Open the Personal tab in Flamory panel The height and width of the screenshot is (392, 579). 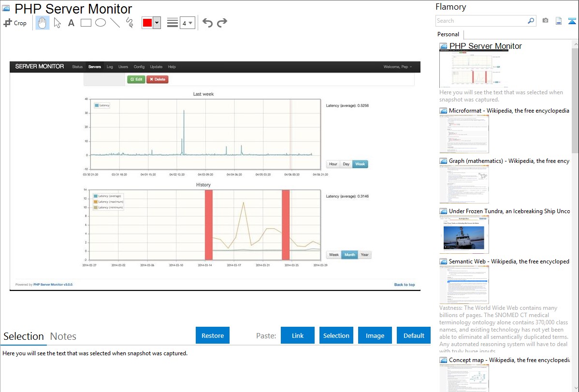click(449, 34)
